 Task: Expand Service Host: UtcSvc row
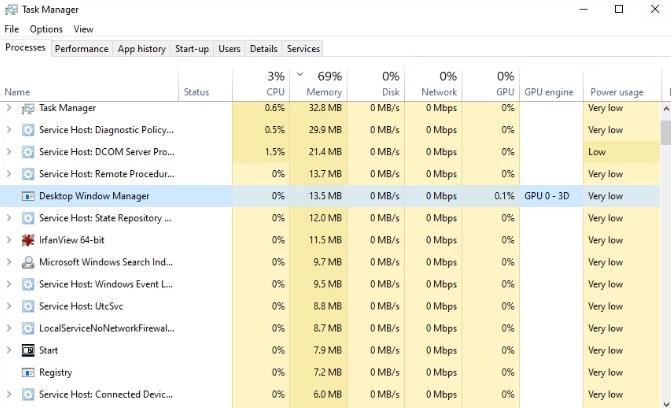tap(9, 306)
